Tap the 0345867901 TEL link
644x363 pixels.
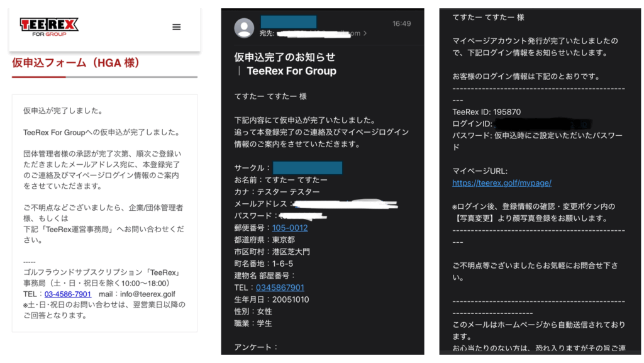pos(280,288)
